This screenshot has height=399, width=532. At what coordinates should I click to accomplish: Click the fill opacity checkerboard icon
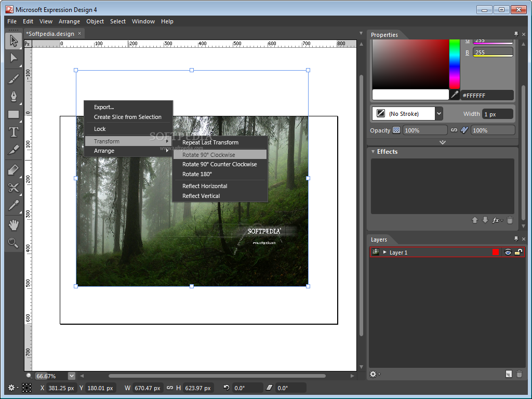coord(396,130)
